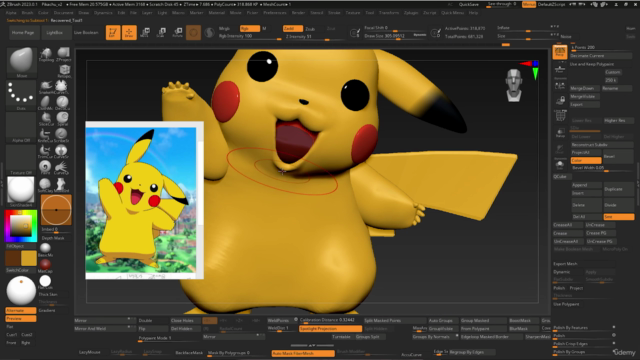
Task: Select the SliceCurve brush icon
Action: [46, 119]
